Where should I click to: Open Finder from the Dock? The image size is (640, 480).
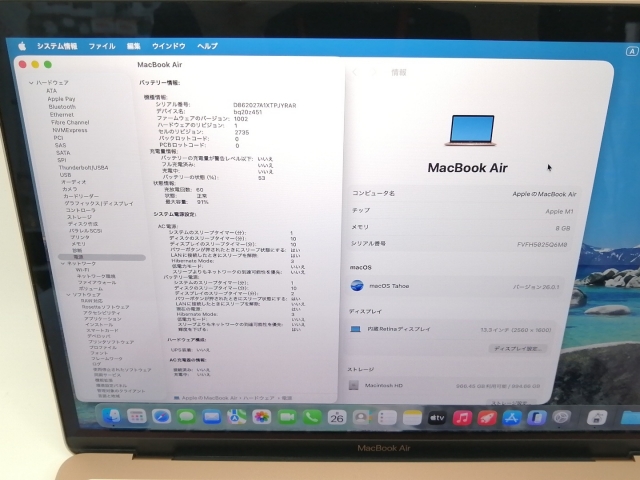[111, 416]
